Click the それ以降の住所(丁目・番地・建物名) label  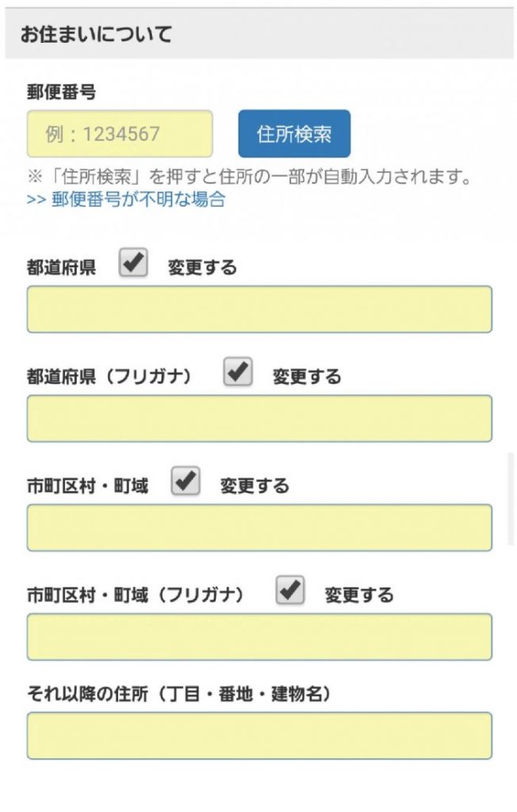(179, 694)
